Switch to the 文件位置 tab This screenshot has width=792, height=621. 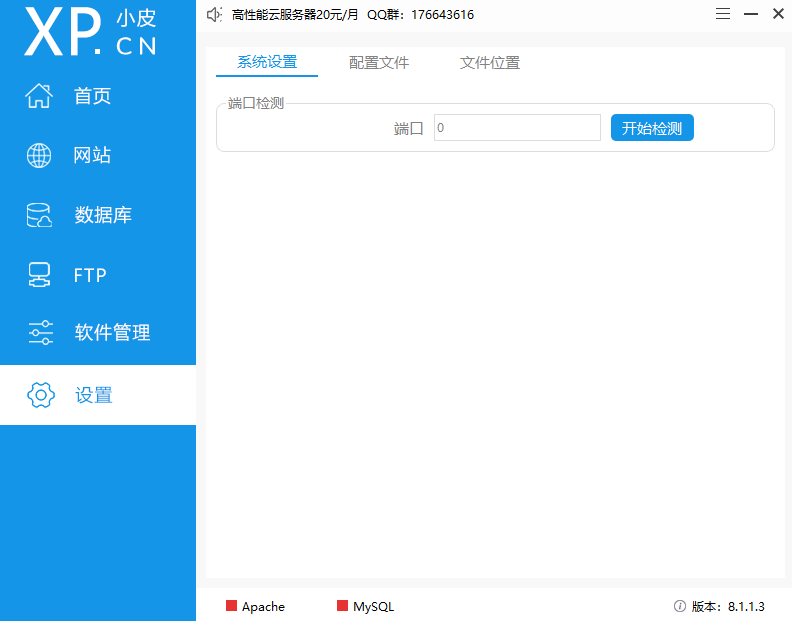coord(490,62)
